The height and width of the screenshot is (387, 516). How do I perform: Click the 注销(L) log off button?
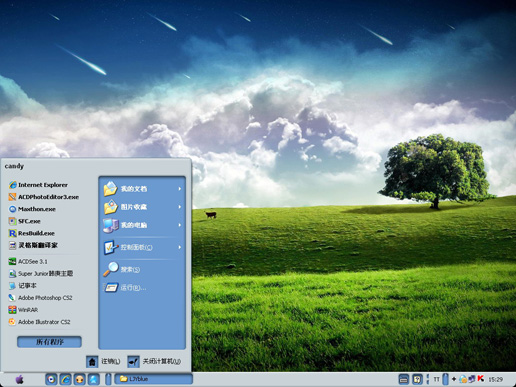pos(103,361)
